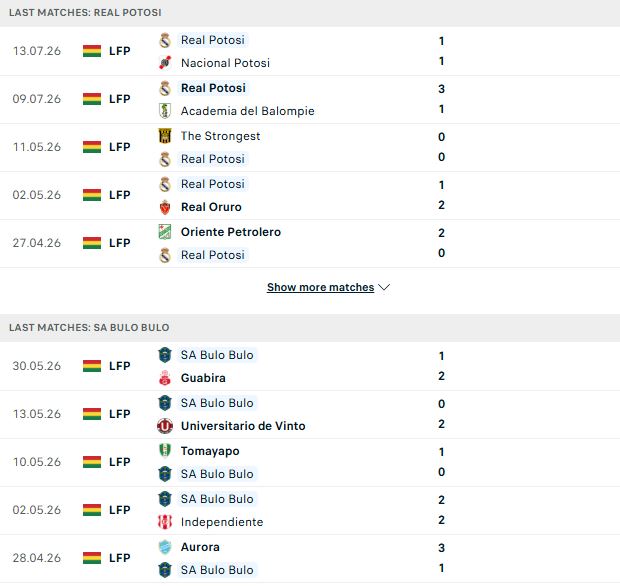Image resolution: width=620 pixels, height=586 pixels.
Task: Click the Tomayapo team crest icon
Action: tap(165, 450)
